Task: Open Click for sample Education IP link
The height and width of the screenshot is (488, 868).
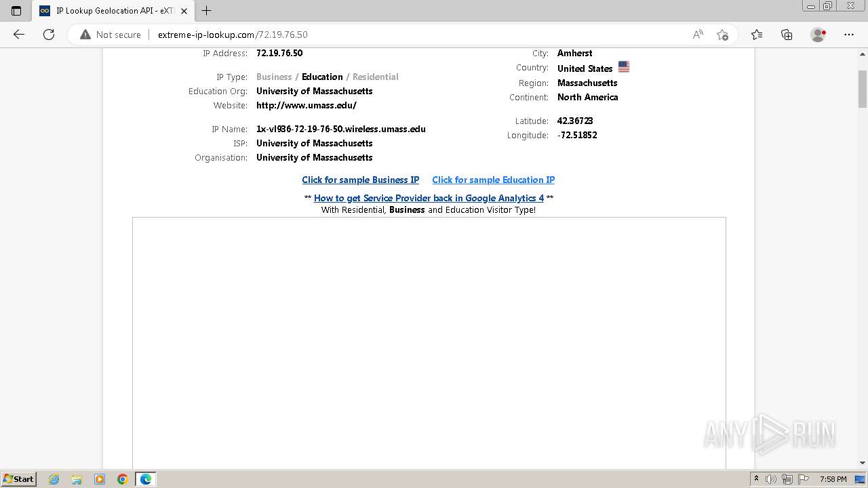Action: click(x=494, y=180)
